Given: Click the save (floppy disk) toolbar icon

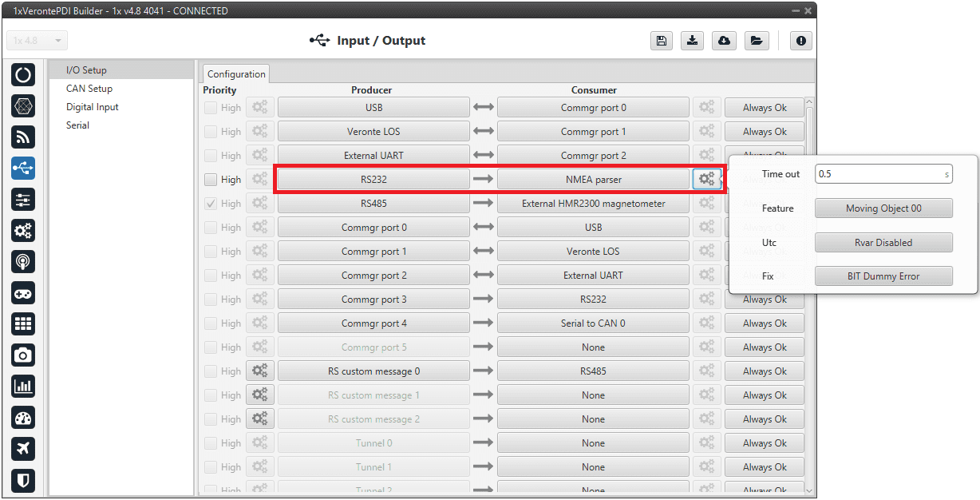Looking at the screenshot, I should pos(661,41).
